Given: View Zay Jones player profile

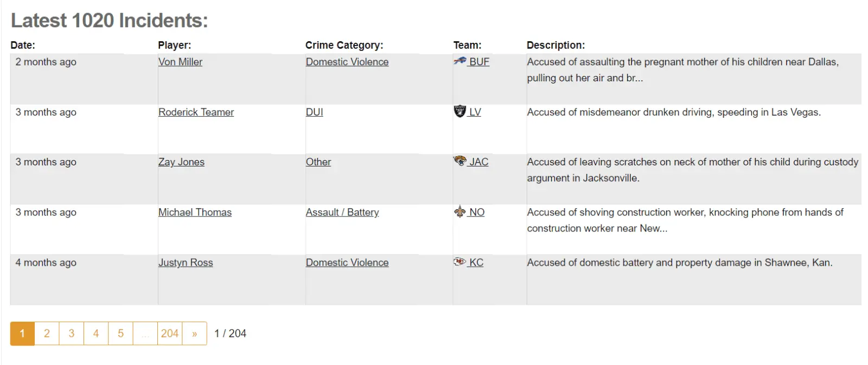Looking at the screenshot, I should click(x=181, y=162).
